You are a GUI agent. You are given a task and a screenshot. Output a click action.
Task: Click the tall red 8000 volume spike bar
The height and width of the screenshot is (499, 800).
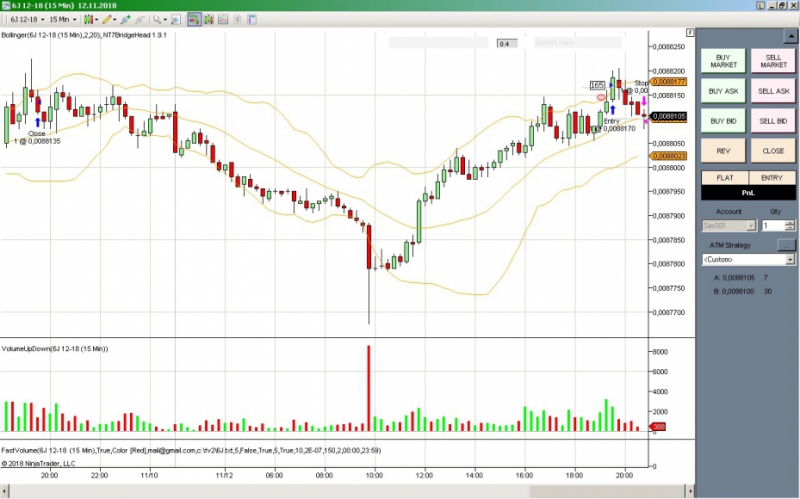[368, 388]
